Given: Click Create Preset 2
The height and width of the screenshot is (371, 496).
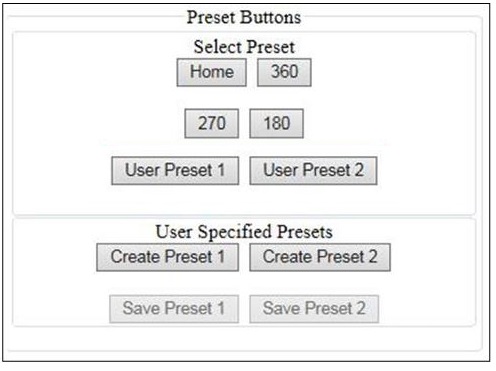Looking at the screenshot, I should (x=320, y=257).
